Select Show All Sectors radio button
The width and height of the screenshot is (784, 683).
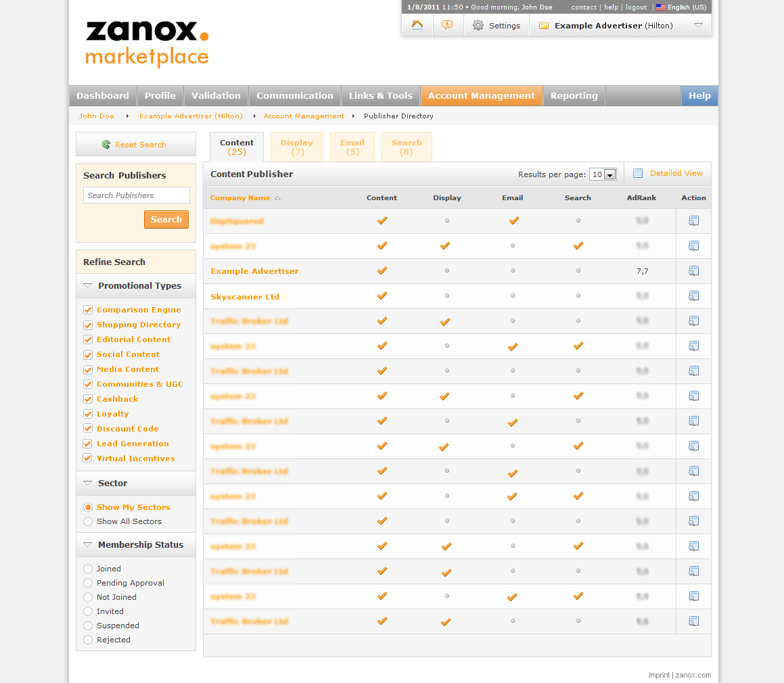(x=88, y=521)
